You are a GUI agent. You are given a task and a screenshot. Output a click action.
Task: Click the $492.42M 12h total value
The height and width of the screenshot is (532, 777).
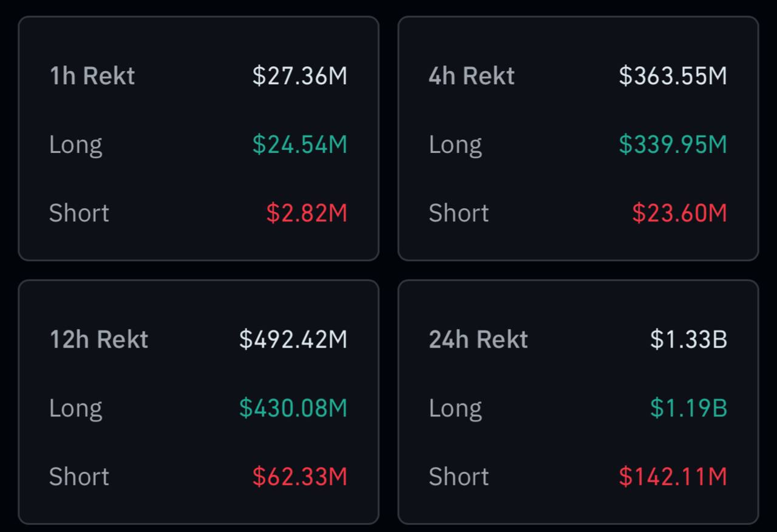(293, 339)
